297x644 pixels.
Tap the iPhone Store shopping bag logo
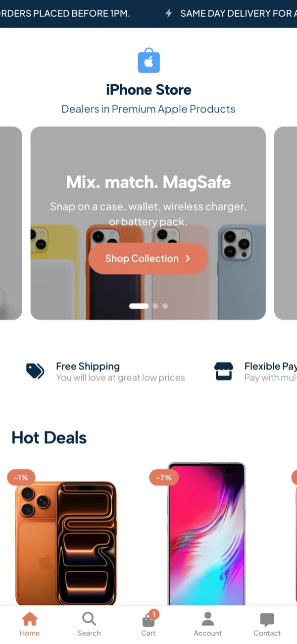[x=148, y=61]
